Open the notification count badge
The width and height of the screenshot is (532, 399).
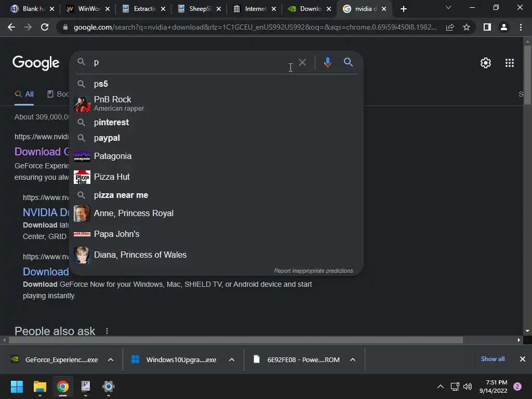tap(517, 387)
